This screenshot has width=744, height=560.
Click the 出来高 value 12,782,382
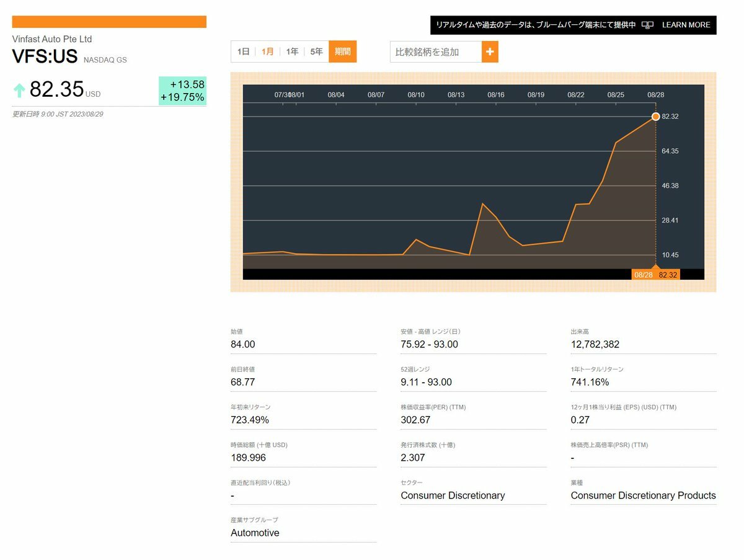click(x=595, y=344)
